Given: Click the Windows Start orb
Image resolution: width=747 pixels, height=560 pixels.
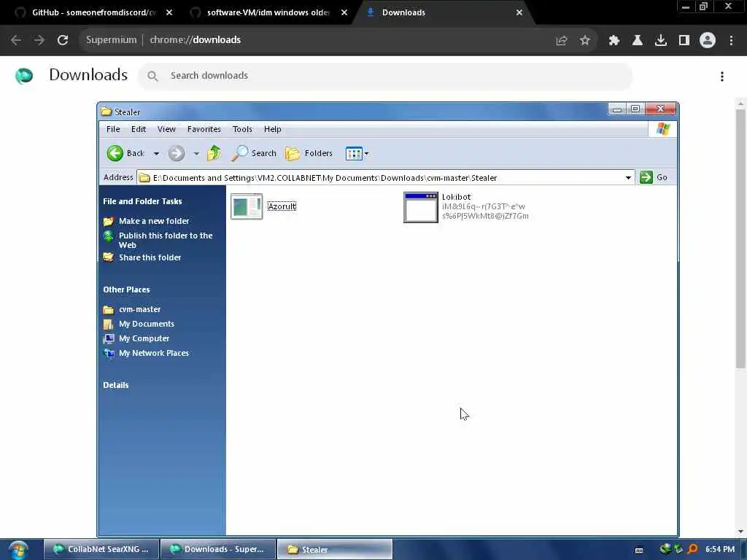Looking at the screenshot, I should 18,550.
